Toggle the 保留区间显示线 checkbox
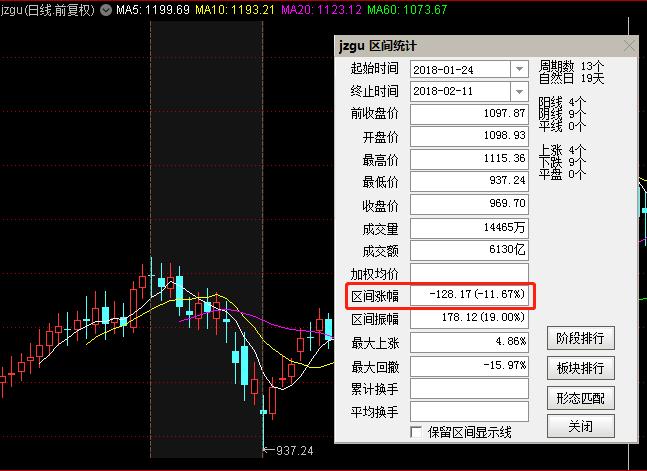The image size is (647, 471). point(416,432)
